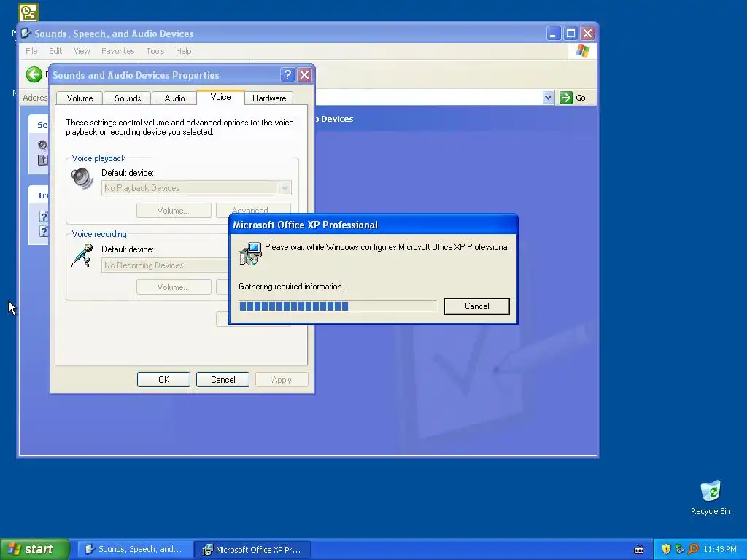Open the Tools menu
The image size is (747, 560).
(155, 51)
